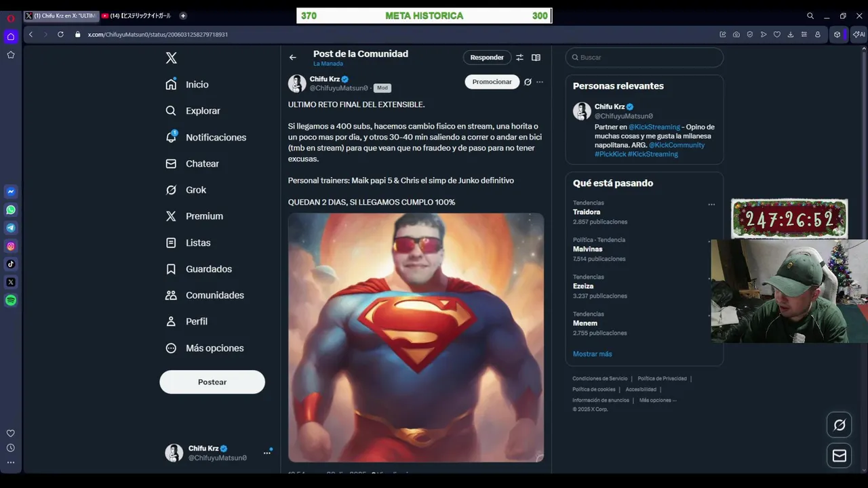Open Perfil
Screen dimensions: 868x488
coord(186,322)
